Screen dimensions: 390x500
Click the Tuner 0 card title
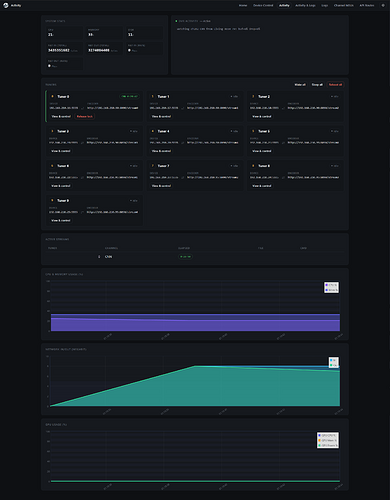[63, 96]
